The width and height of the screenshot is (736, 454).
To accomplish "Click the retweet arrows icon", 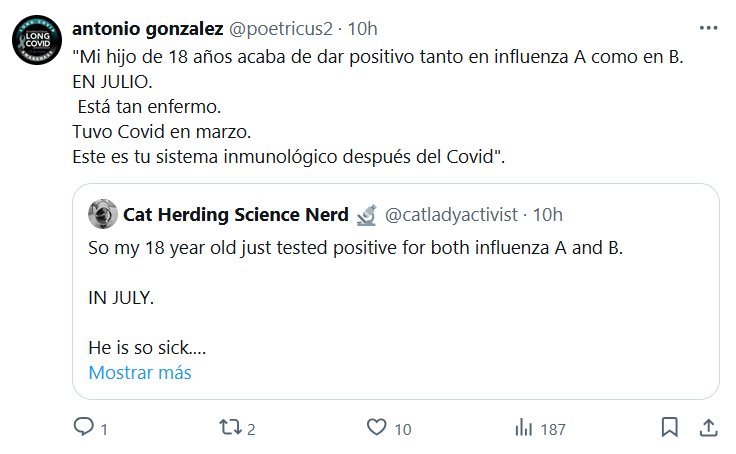I will (230, 427).
